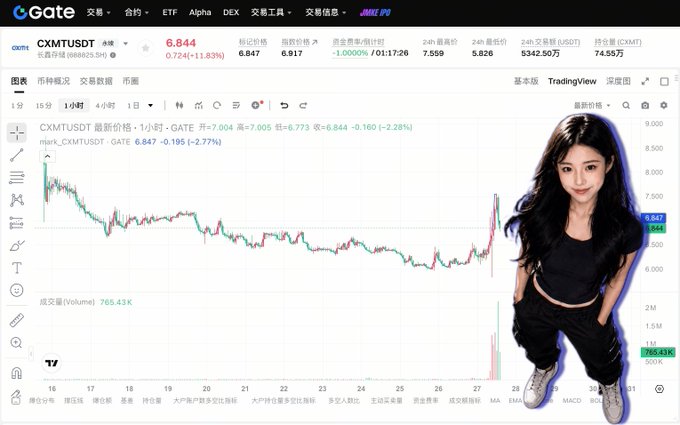Expand chart to fullscreen arrows icon
The height and width of the screenshot is (425, 680).
click(645, 81)
